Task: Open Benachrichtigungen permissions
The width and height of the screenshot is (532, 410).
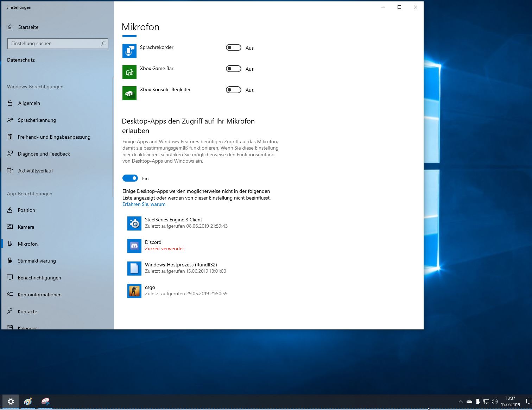Action: pos(57,278)
